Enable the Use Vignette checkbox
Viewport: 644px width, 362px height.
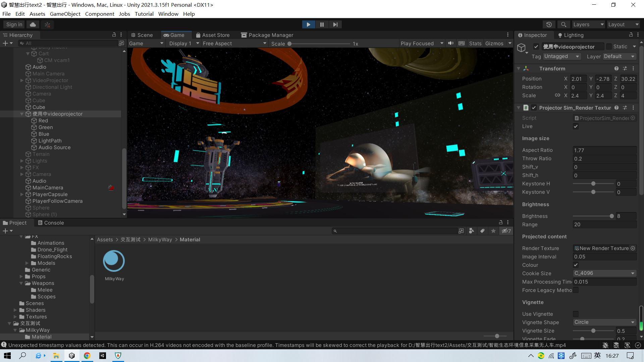click(x=576, y=314)
